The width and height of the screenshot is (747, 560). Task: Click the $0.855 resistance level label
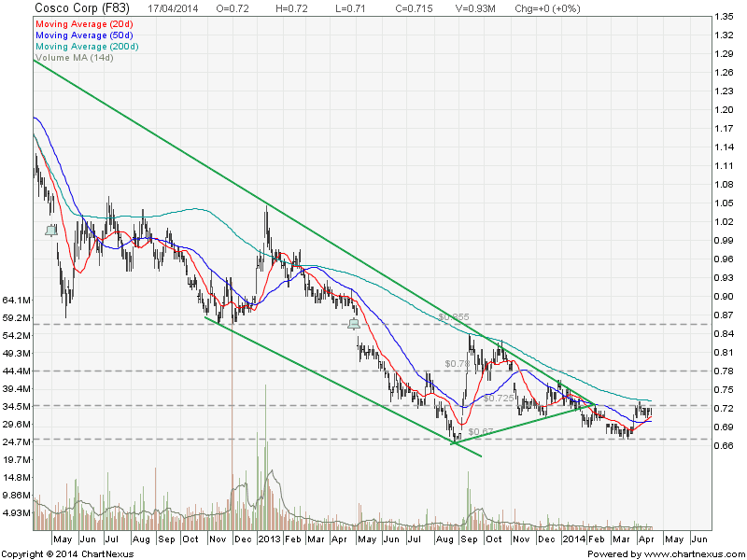(x=454, y=316)
